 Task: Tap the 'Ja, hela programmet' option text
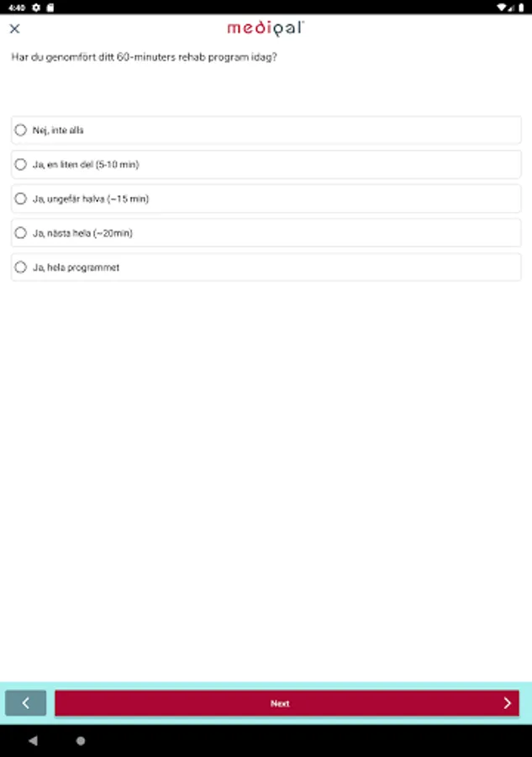click(76, 267)
